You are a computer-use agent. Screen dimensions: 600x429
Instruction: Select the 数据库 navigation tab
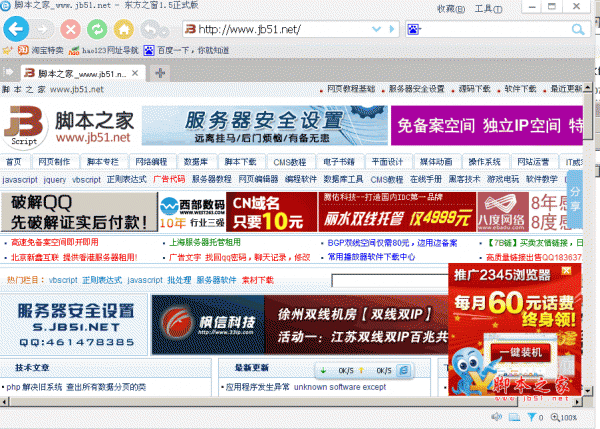pos(196,162)
